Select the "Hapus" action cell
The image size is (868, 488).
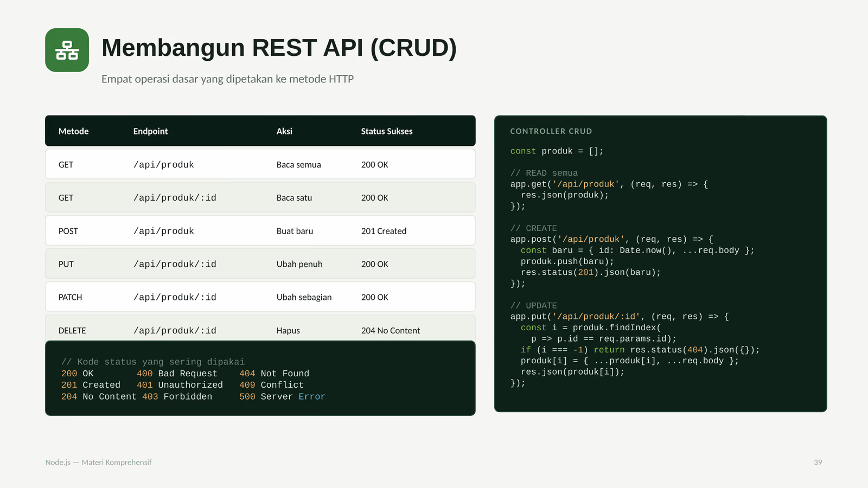[x=288, y=331]
